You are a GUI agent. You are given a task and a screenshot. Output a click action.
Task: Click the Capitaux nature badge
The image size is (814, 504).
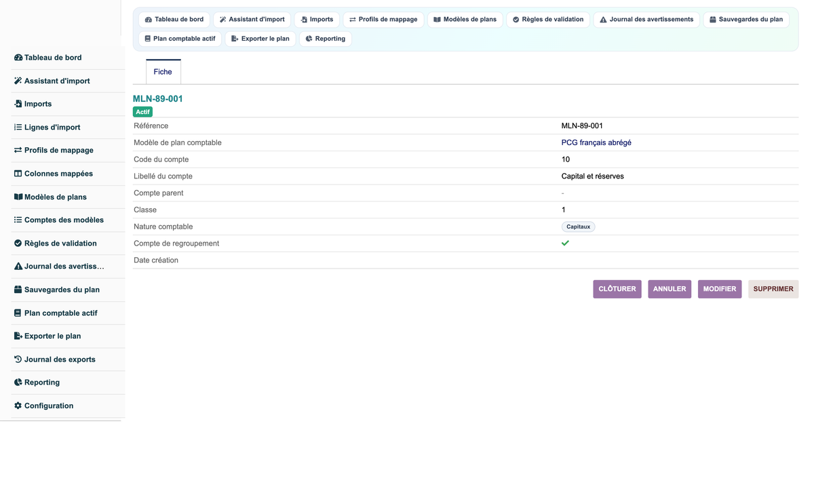point(579,227)
